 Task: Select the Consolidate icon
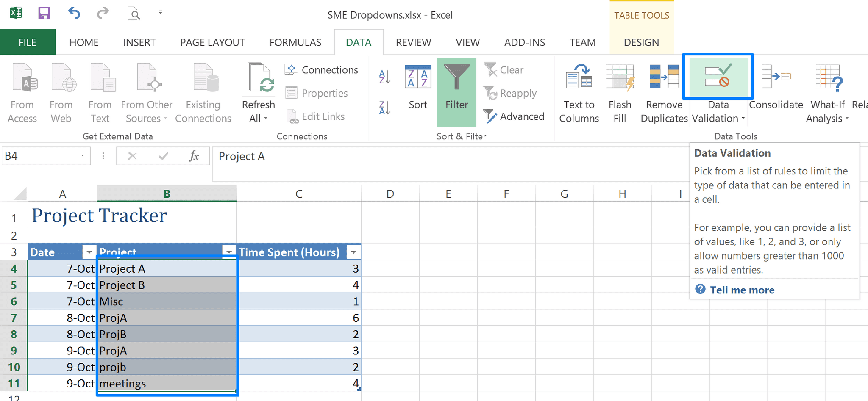tap(776, 91)
